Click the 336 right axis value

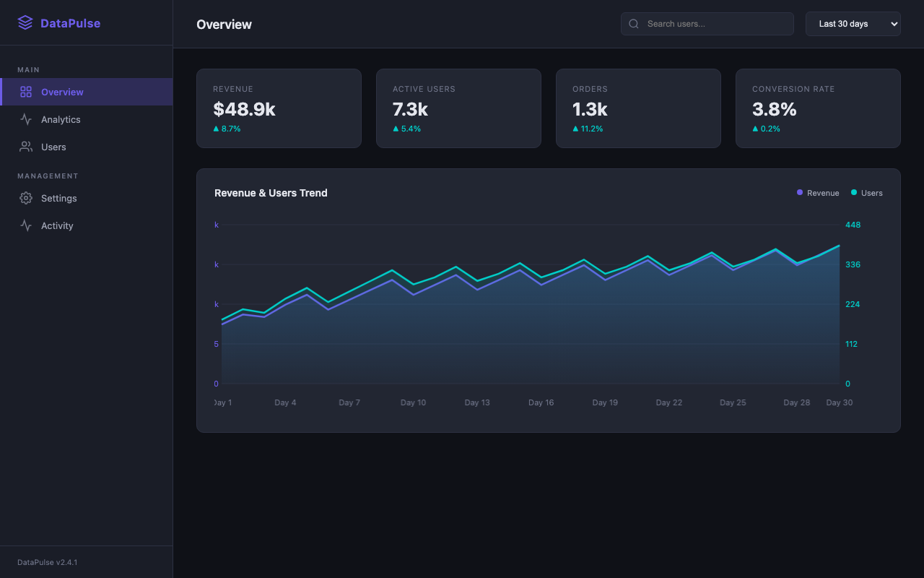[x=853, y=264]
